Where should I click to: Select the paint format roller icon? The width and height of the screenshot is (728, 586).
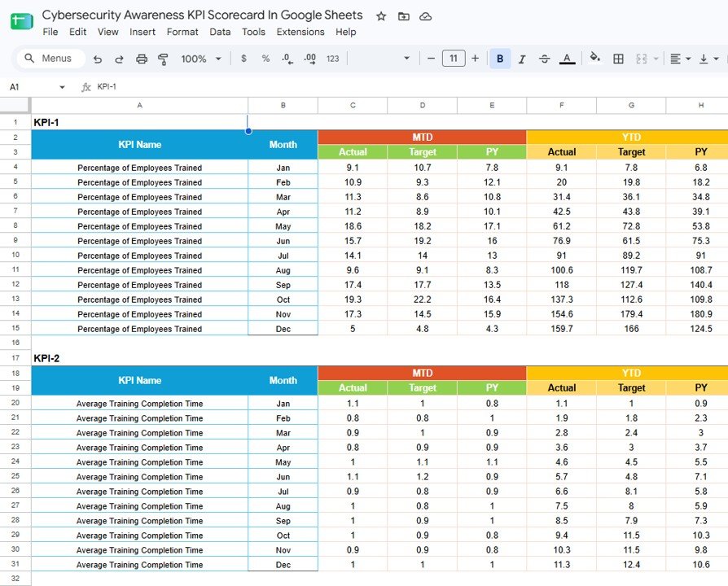163,59
